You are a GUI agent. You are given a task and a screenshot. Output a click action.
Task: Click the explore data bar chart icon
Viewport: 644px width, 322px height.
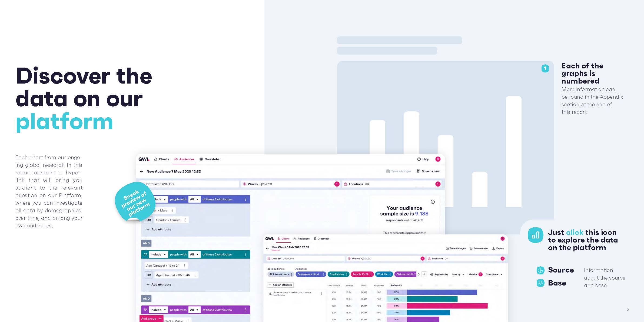point(535,235)
